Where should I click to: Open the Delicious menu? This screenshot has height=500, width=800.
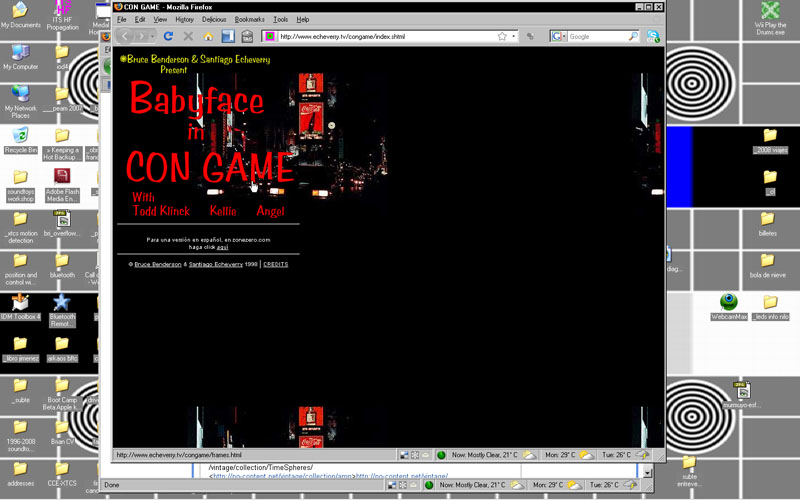[x=214, y=19]
